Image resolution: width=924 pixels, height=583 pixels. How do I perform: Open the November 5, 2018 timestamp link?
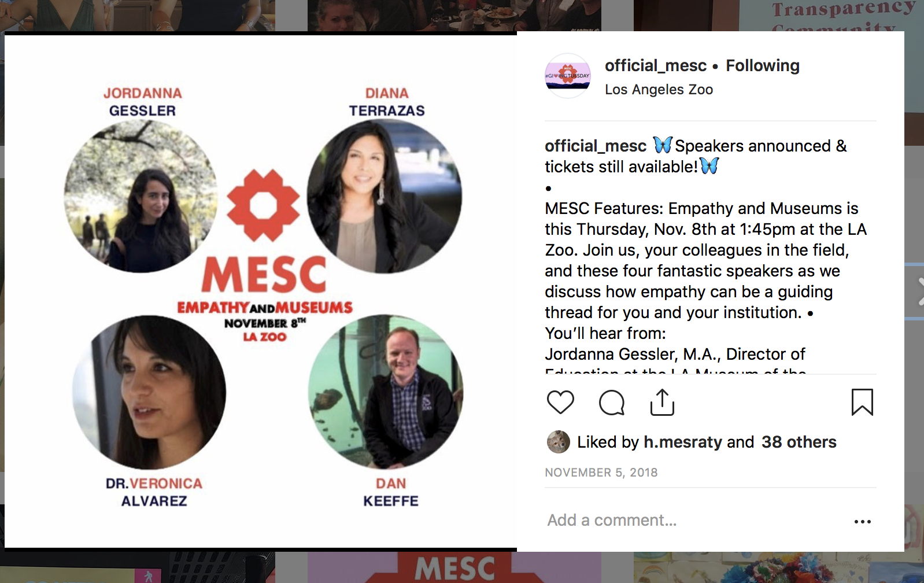[x=601, y=473]
